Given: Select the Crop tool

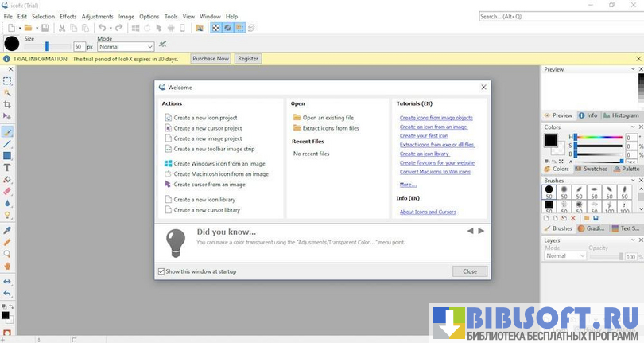Looking at the screenshot, I should coord(7,104).
